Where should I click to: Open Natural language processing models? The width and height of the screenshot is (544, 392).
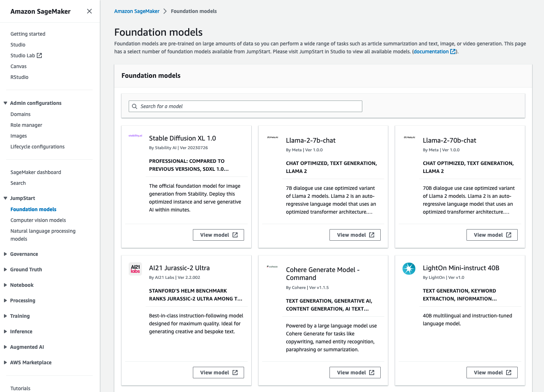click(43, 235)
